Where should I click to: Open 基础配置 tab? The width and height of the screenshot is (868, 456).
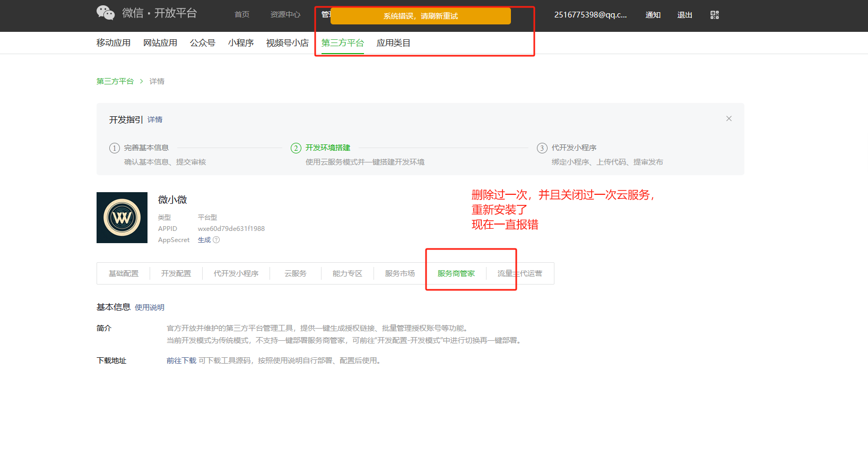pos(124,273)
